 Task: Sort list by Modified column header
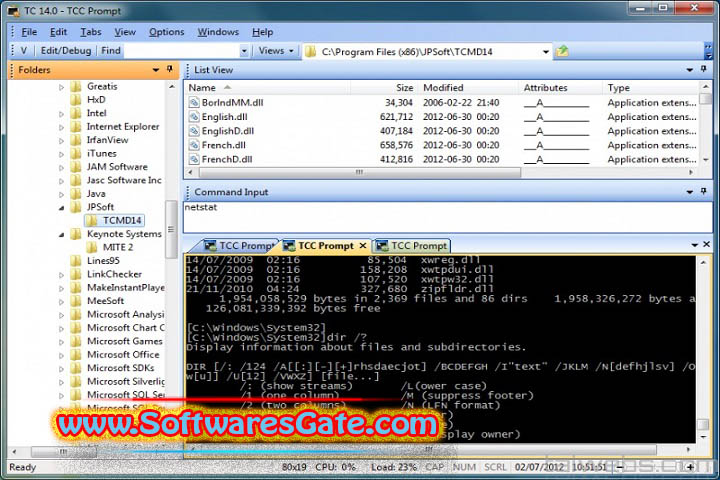468,87
